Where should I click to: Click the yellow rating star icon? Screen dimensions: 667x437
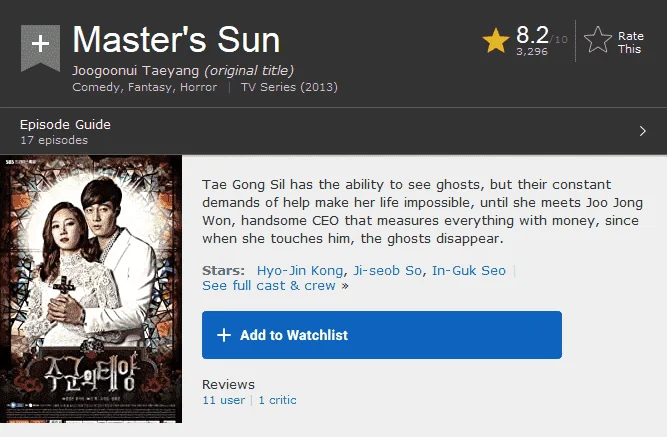[496, 41]
